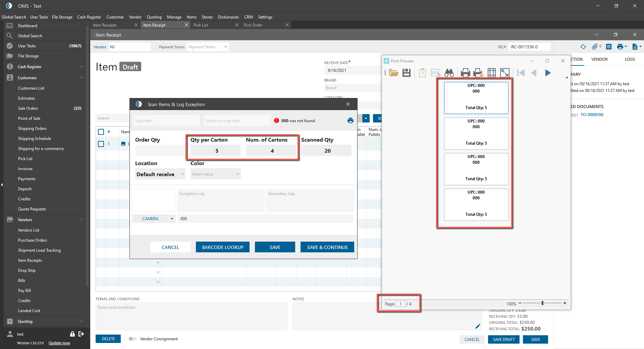Open the LOGS tab in right panel
The width and height of the screenshot is (644, 349).
pos(630,59)
